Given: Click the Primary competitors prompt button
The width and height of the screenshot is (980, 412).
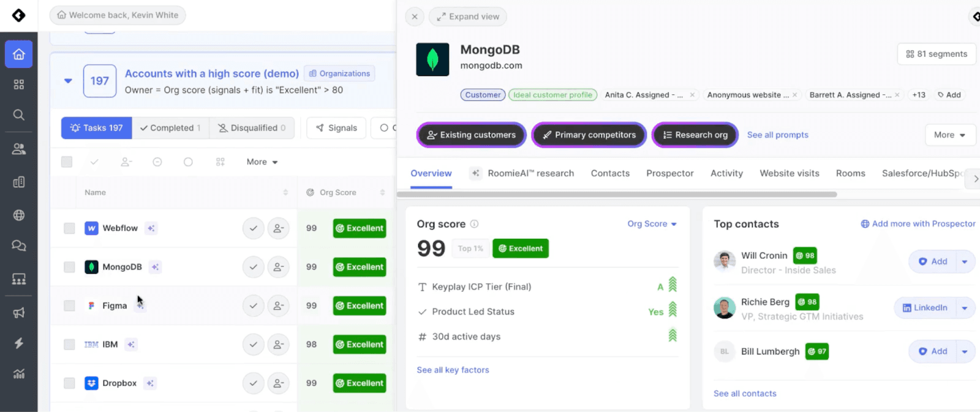Looking at the screenshot, I should click(x=589, y=135).
